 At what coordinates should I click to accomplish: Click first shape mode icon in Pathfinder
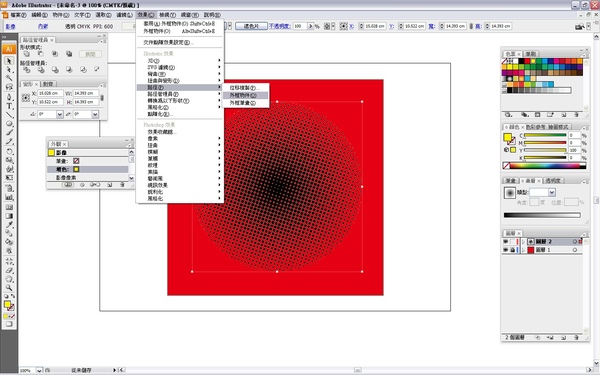tap(26, 54)
